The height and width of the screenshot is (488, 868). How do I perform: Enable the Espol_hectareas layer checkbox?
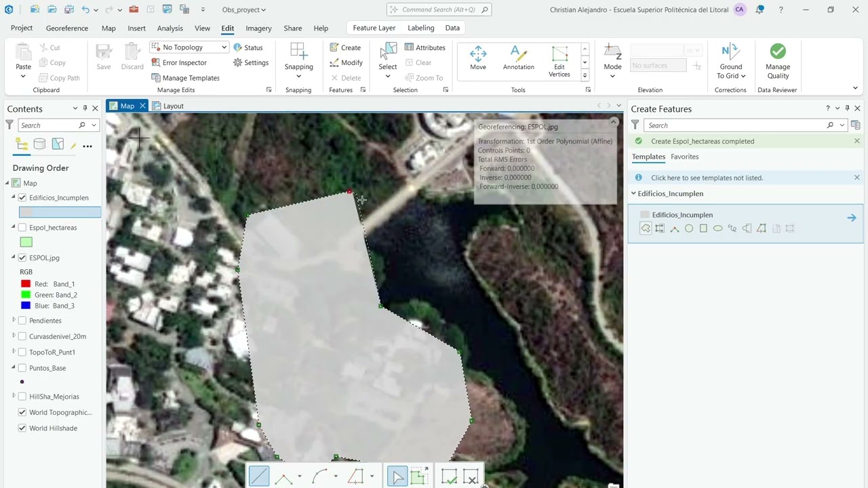coord(22,228)
